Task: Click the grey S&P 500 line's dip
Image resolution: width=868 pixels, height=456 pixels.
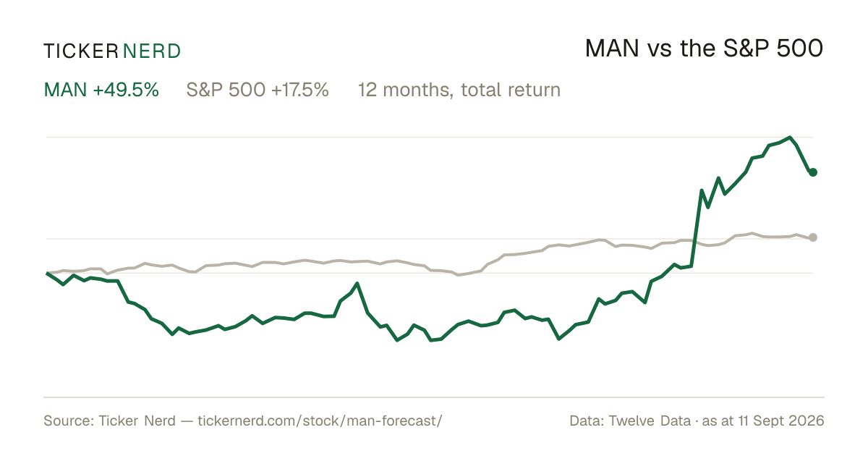Action: [x=457, y=275]
